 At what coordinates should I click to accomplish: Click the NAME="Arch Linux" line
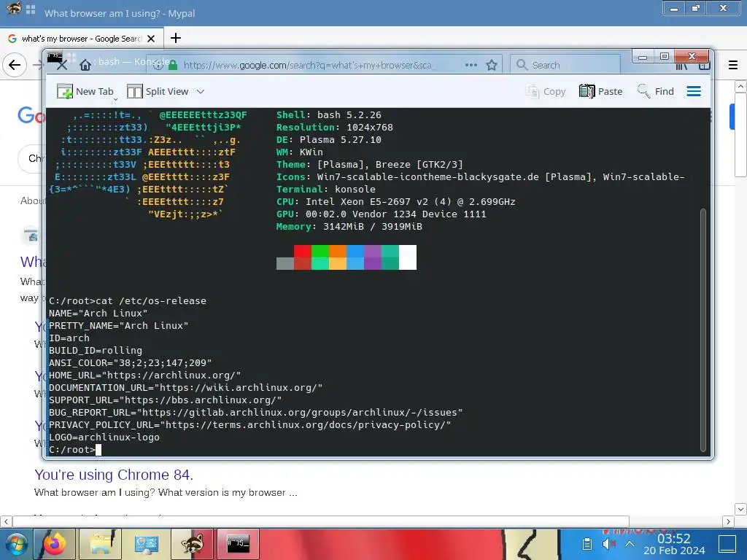(98, 314)
